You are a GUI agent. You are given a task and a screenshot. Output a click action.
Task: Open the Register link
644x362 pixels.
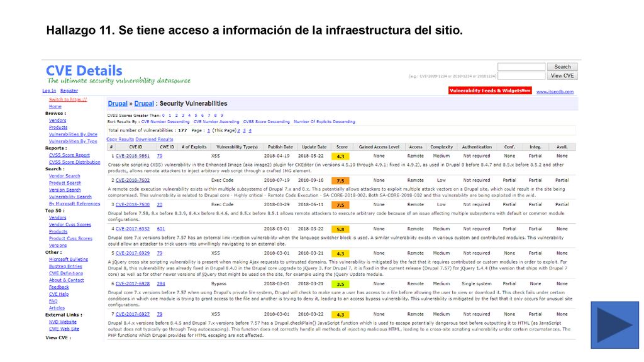pos(69,90)
